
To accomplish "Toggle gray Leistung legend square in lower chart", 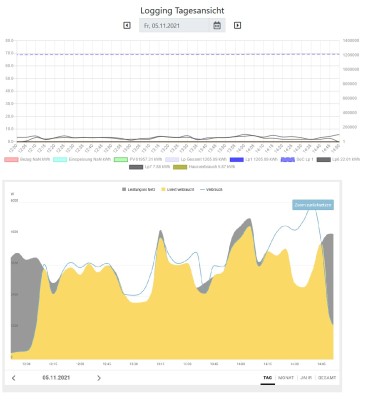I will (124, 189).
